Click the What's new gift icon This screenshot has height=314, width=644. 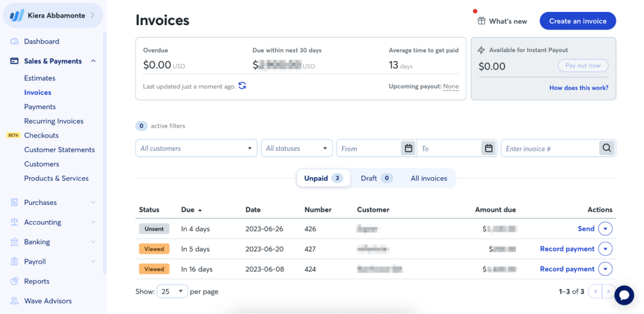tap(481, 21)
